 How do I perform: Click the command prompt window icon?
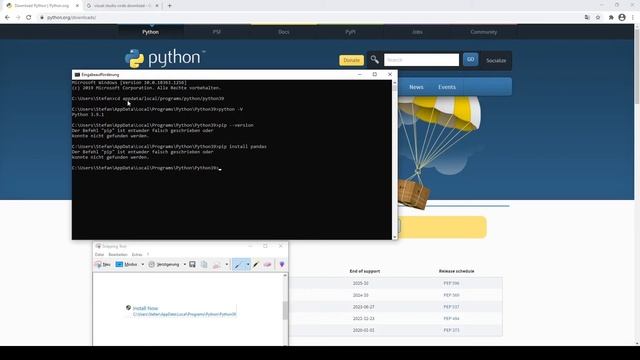[77, 75]
